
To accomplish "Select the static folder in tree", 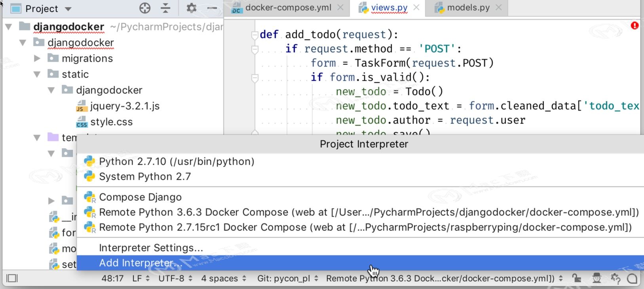I will 75,74.
